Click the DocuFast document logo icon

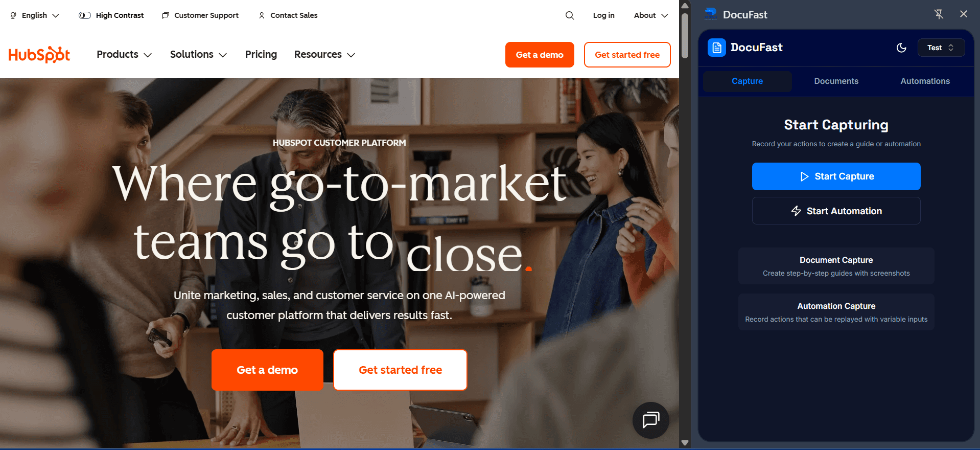[x=717, y=48]
